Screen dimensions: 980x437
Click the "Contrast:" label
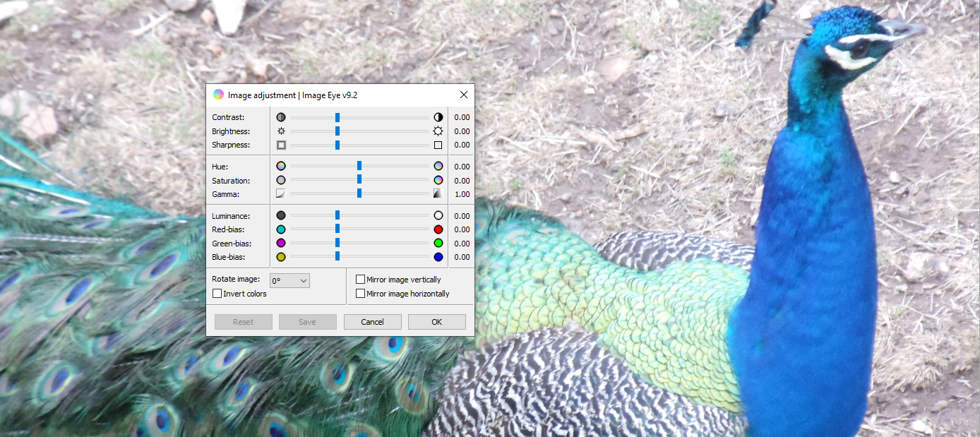[x=228, y=118]
